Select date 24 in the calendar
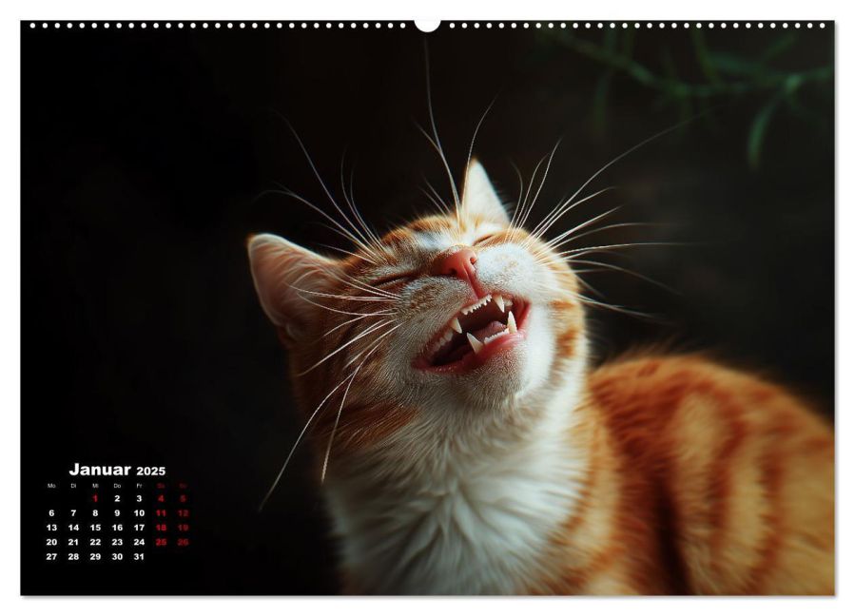 tap(139, 542)
